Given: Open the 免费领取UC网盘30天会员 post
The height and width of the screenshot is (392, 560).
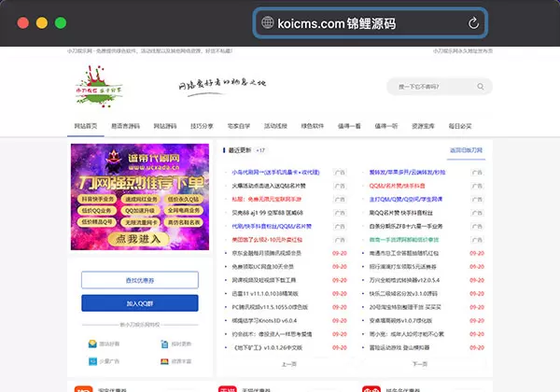Looking at the screenshot, I should [x=263, y=267].
